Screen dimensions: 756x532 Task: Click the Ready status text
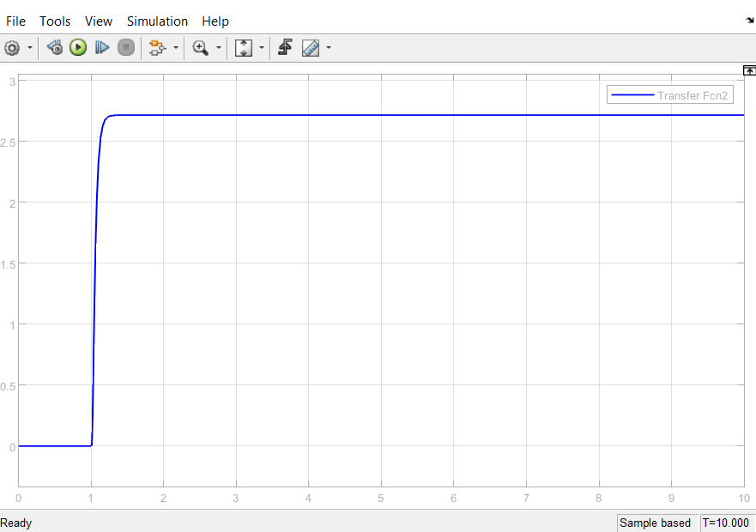pos(16,523)
